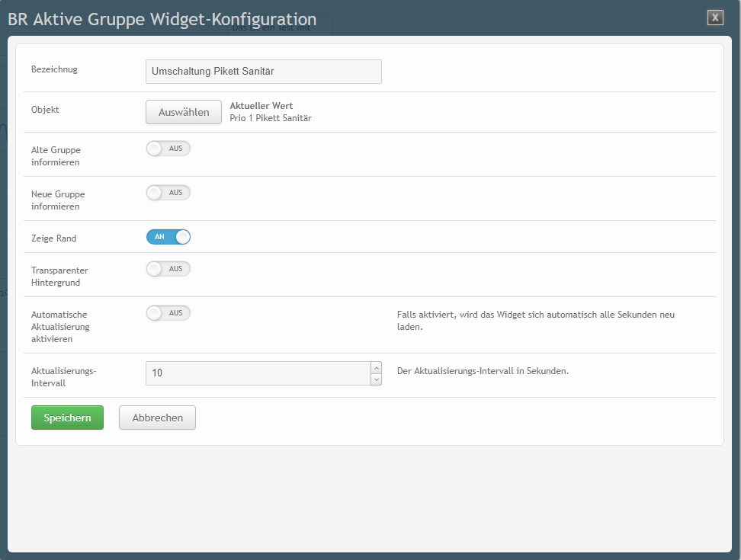Click the 'Falls aktiviert' auto-reload help text
This screenshot has height=560, width=741.
click(535, 321)
